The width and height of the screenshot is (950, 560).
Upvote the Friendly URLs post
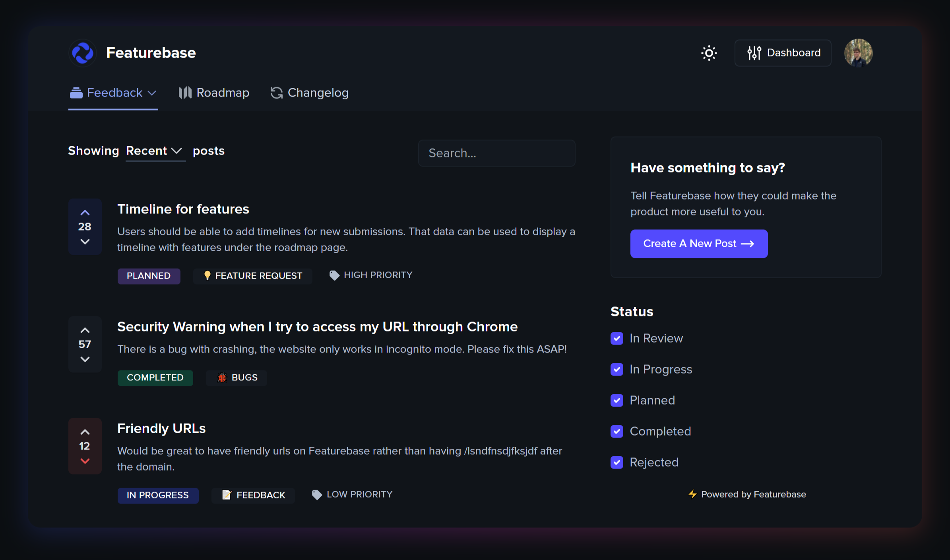click(x=85, y=432)
